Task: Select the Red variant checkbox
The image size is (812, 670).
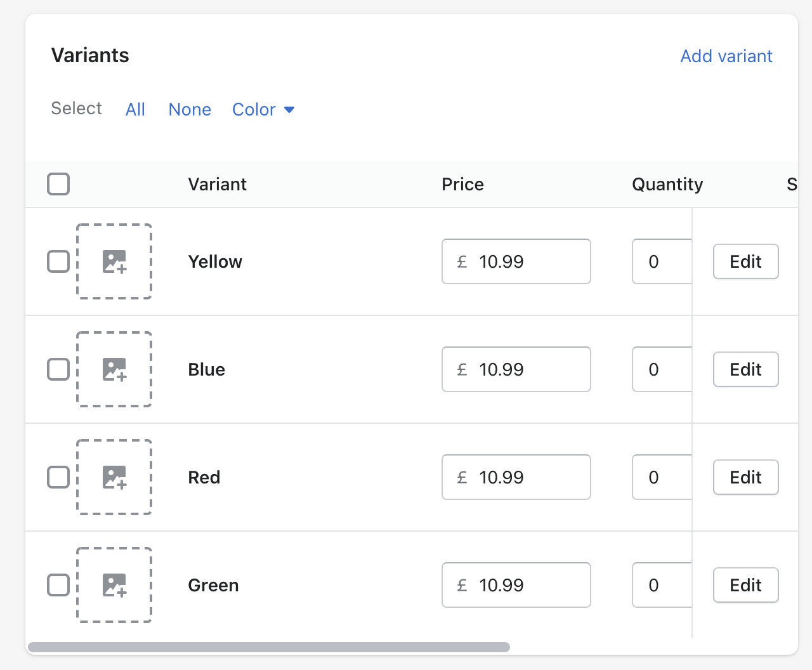Action: 58,477
